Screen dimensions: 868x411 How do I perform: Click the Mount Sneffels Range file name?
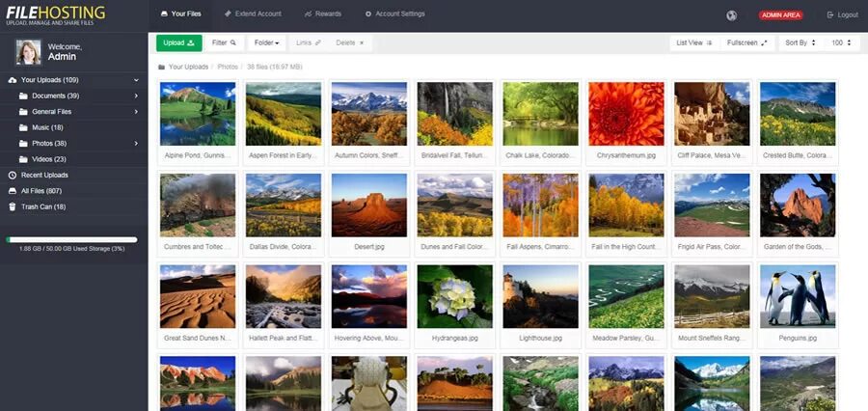tap(712, 338)
